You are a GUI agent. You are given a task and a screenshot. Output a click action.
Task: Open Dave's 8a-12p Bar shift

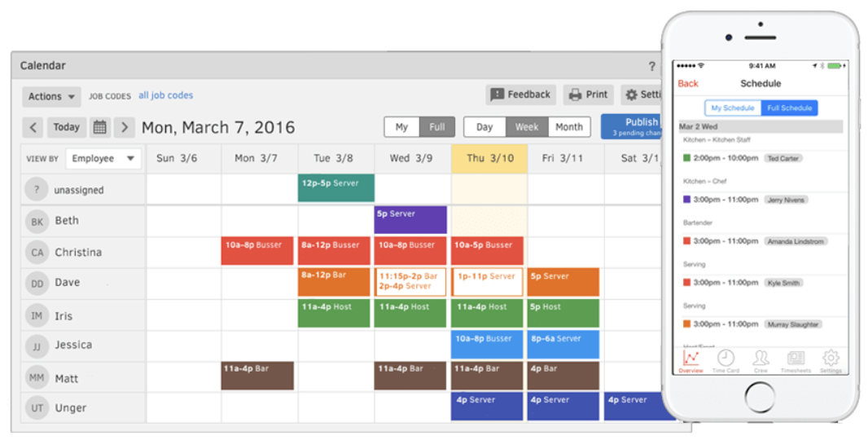pyautogui.click(x=335, y=282)
